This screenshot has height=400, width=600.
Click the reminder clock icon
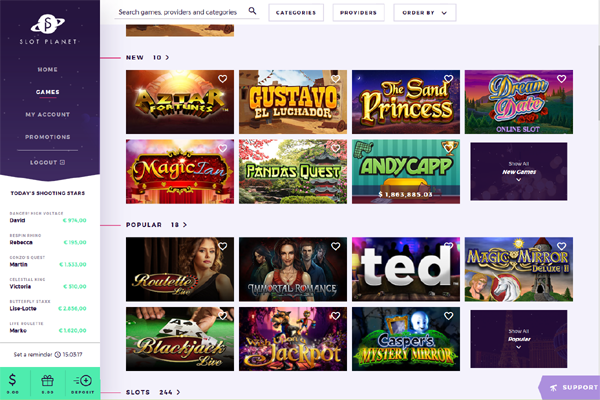pos(57,354)
